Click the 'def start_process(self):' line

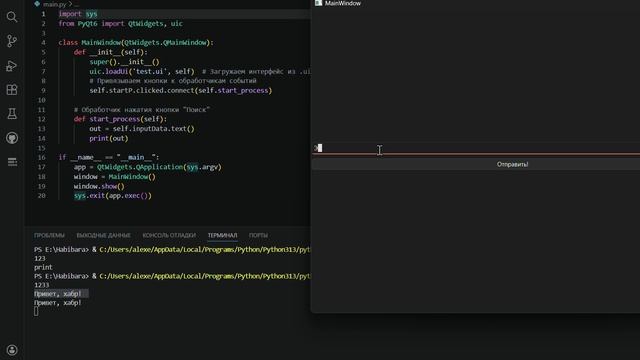click(120, 119)
